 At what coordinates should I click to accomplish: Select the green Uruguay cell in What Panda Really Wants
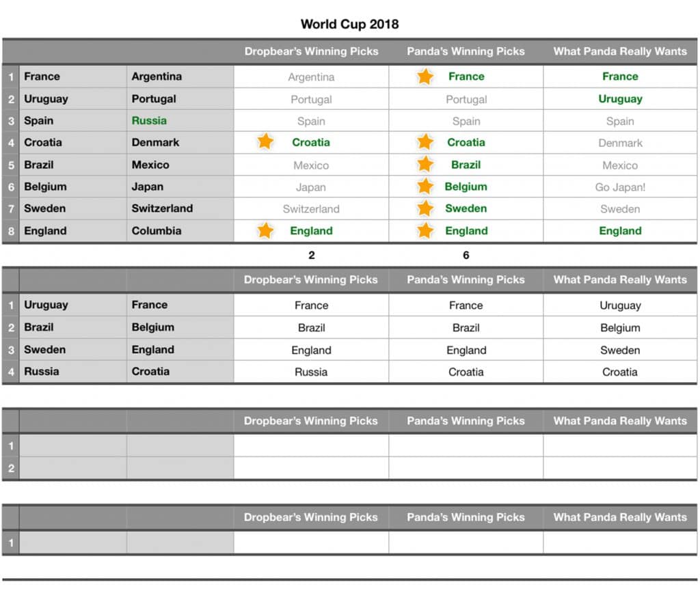(620, 98)
